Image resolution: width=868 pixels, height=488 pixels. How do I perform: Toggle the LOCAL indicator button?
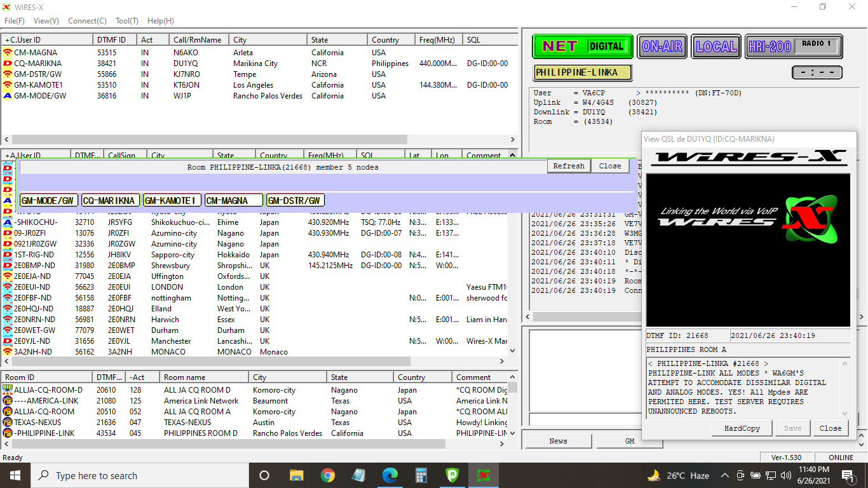[x=715, y=46]
